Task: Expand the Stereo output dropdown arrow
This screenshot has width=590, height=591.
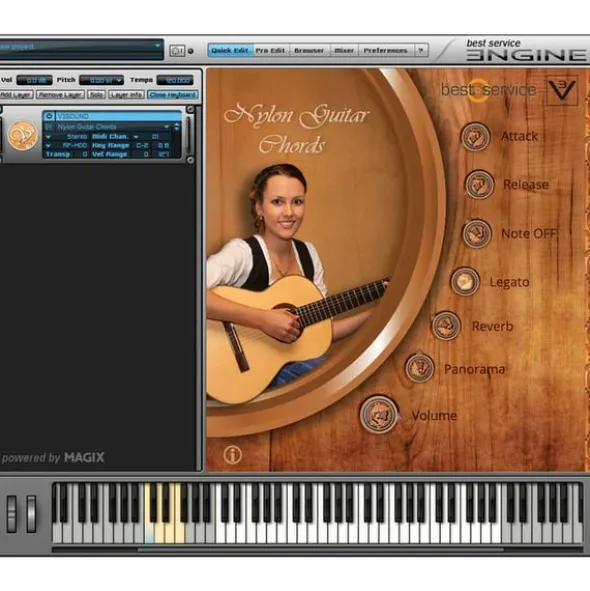Action: click(x=48, y=136)
